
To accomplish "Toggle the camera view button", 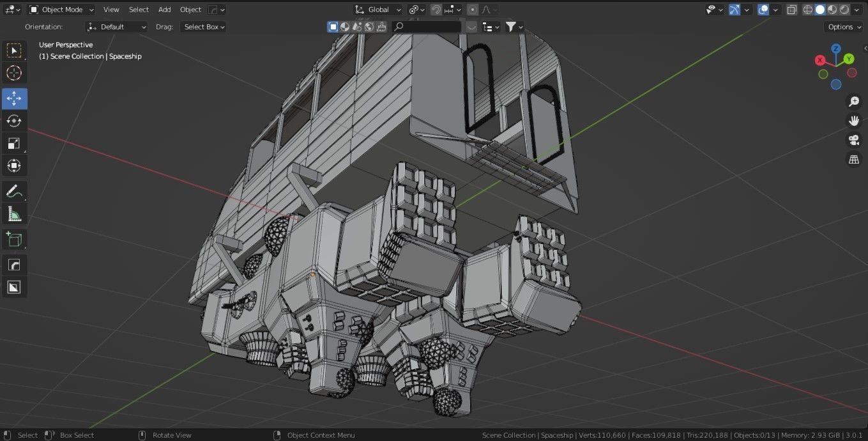I will pyautogui.click(x=853, y=140).
